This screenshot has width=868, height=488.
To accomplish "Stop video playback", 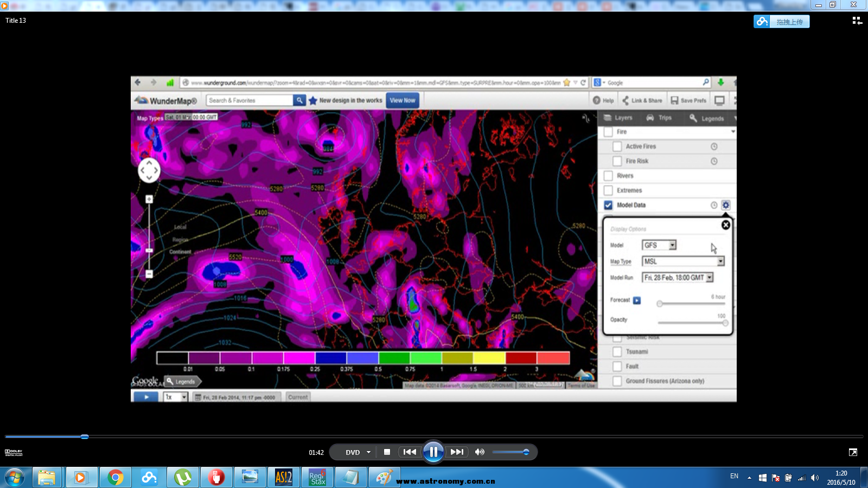I will [387, 452].
